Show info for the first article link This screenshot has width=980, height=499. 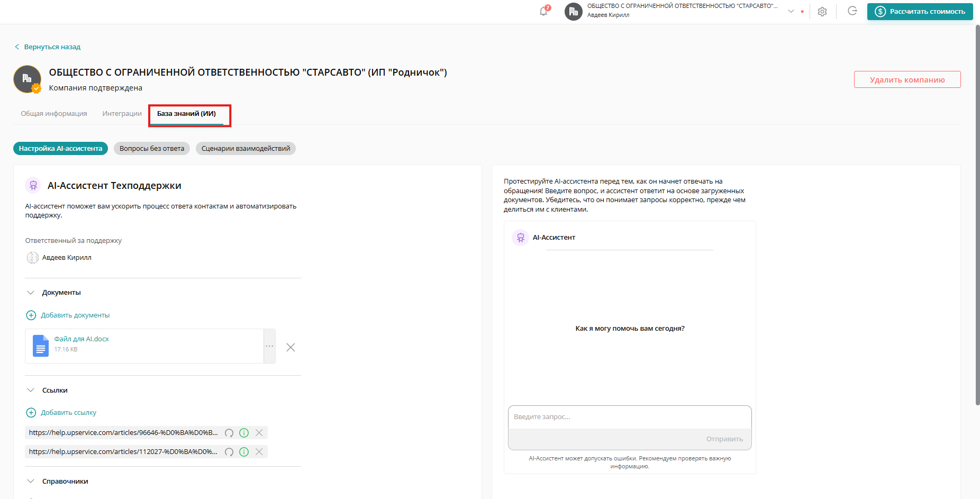(x=244, y=433)
